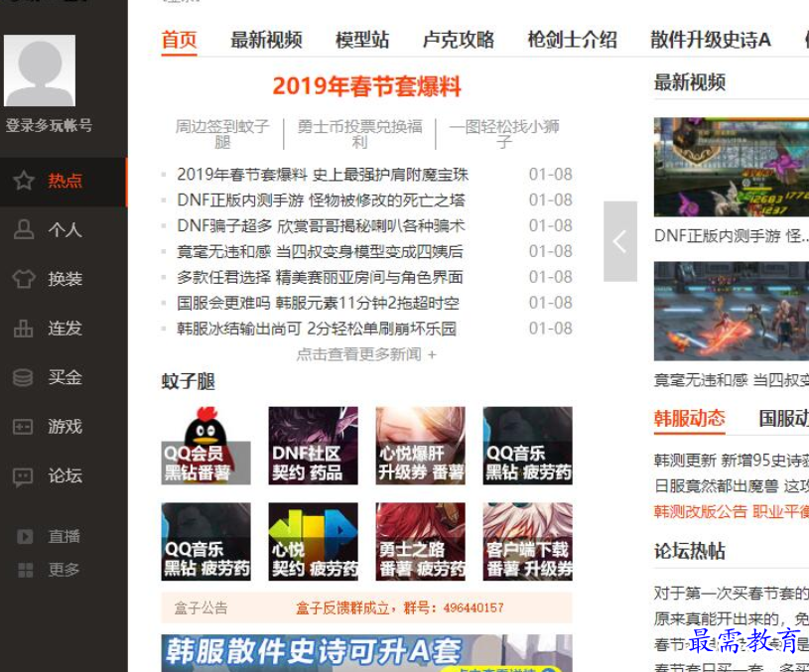Click the grid icon beside 更多

click(x=25, y=571)
